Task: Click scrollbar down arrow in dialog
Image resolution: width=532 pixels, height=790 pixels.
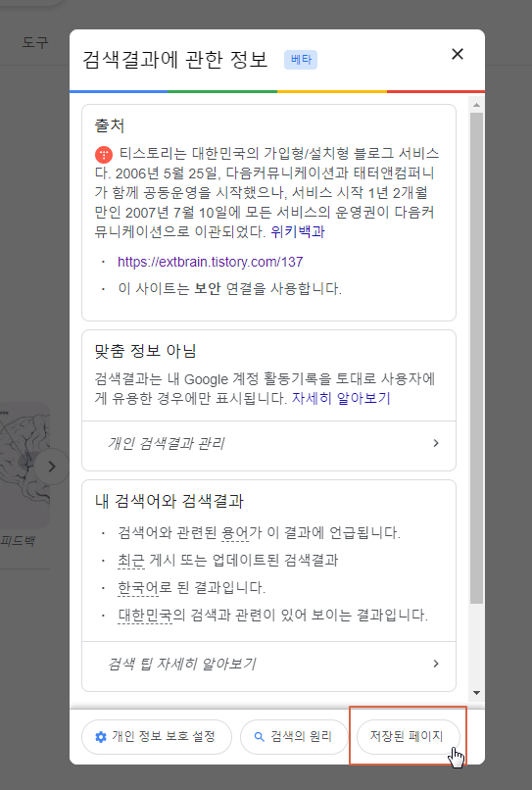Action: (x=476, y=693)
